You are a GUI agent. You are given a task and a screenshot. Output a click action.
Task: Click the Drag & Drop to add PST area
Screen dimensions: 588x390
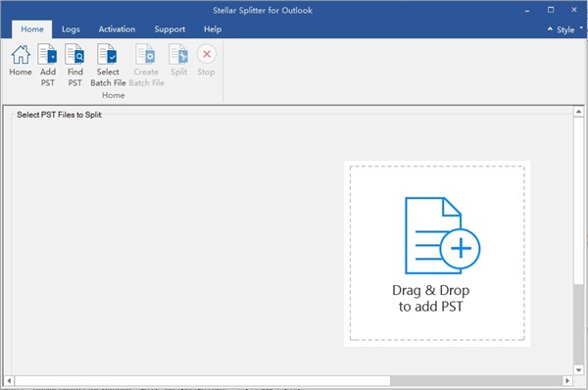point(437,254)
